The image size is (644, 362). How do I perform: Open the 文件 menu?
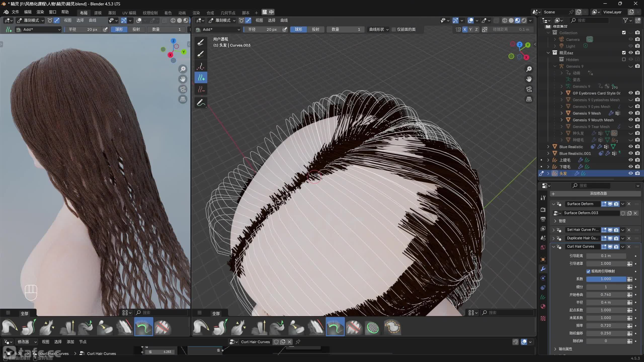click(15, 12)
